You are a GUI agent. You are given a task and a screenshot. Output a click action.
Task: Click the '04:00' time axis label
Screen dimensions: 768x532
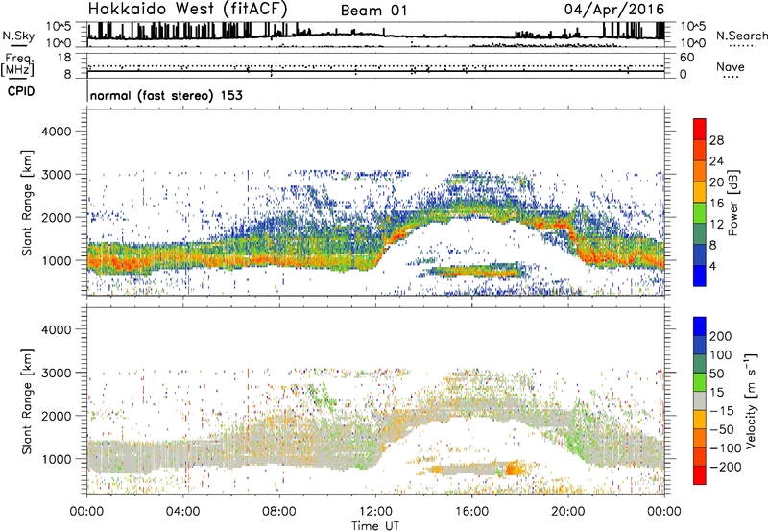182,512
